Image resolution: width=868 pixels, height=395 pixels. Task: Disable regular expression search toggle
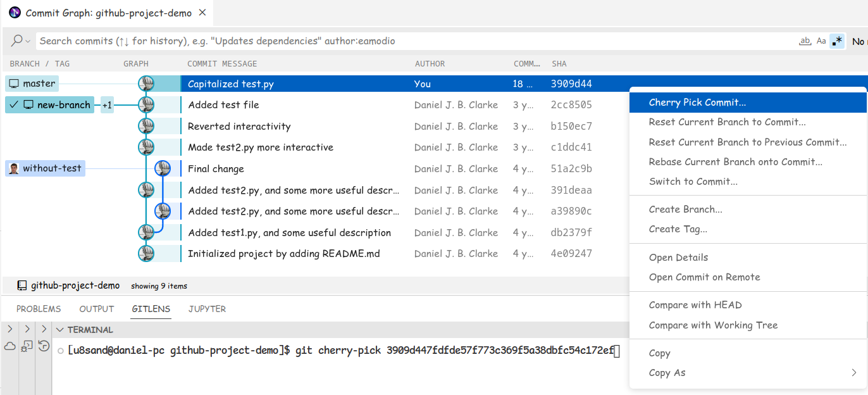(x=837, y=41)
